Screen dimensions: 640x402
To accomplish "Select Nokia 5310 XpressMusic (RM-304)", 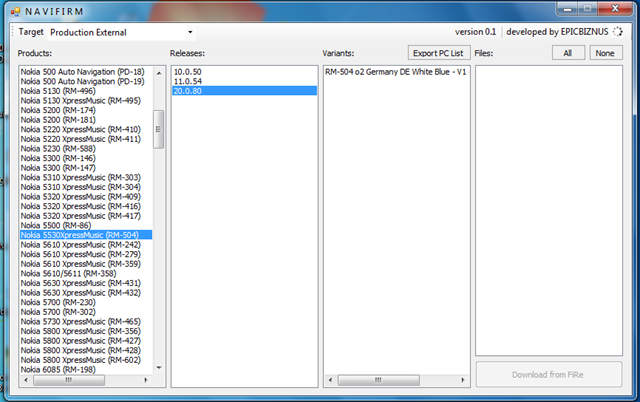I will pyautogui.click(x=86, y=187).
